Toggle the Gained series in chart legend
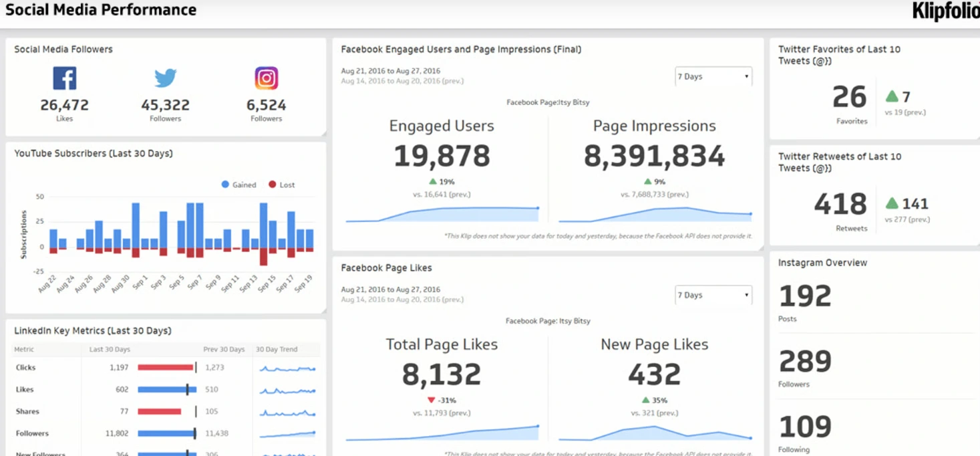The height and width of the screenshot is (456, 980). pos(238,185)
